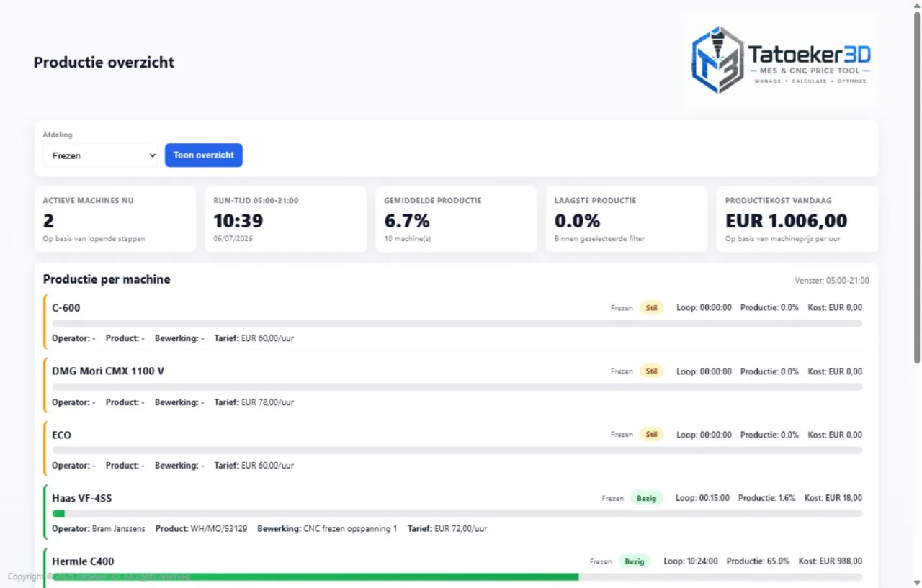Select the C-600 machine name
The width and height of the screenshot is (922, 588).
click(66, 308)
